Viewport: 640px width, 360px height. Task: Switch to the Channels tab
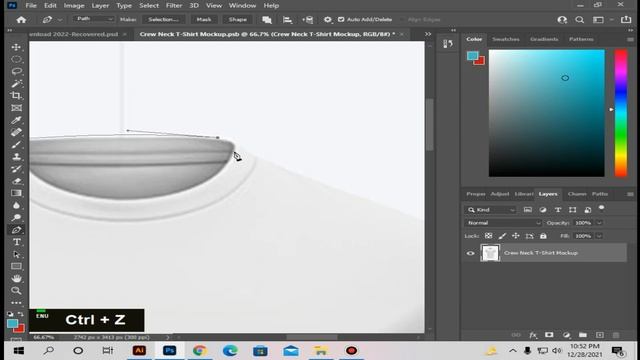577,194
